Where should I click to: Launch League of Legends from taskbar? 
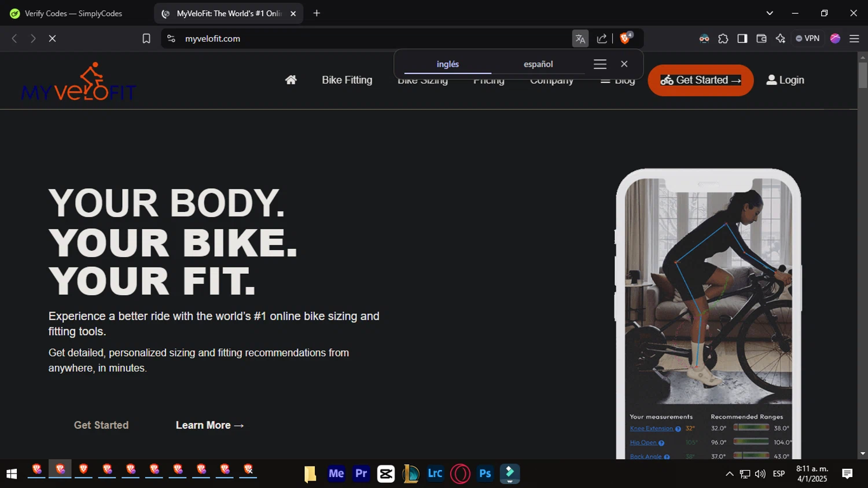coord(411,474)
